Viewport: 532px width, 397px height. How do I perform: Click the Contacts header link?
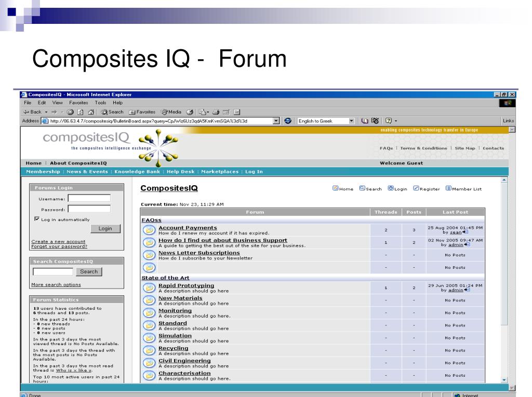(494, 148)
